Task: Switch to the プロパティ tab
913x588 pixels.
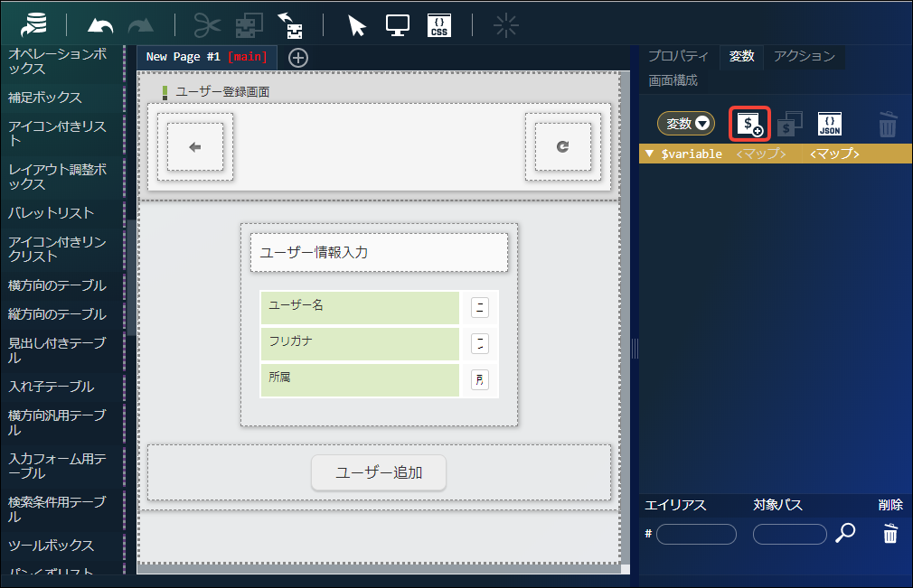Action: tap(678, 56)
